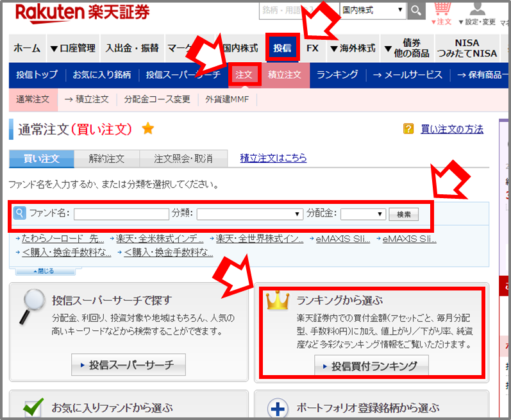Open the first ＜購入・換金手数料な... link
The height and width of the screenshot is (420, 511).
[67, 253]
